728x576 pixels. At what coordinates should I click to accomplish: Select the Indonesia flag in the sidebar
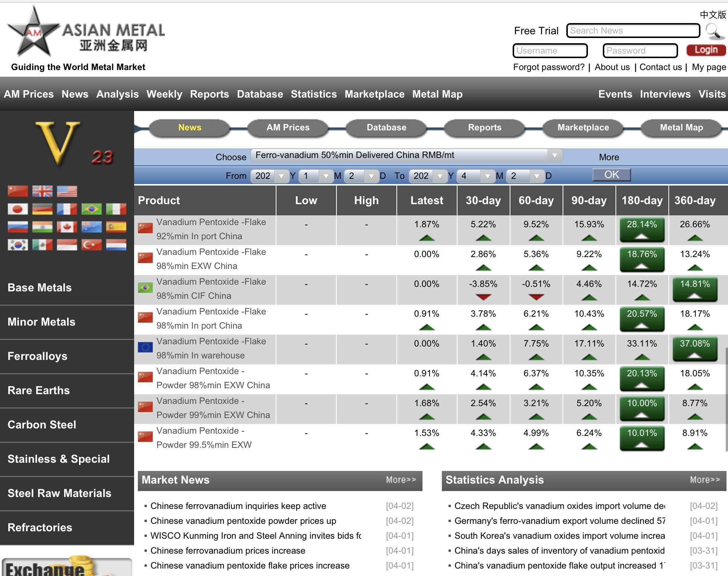[67, 245]
